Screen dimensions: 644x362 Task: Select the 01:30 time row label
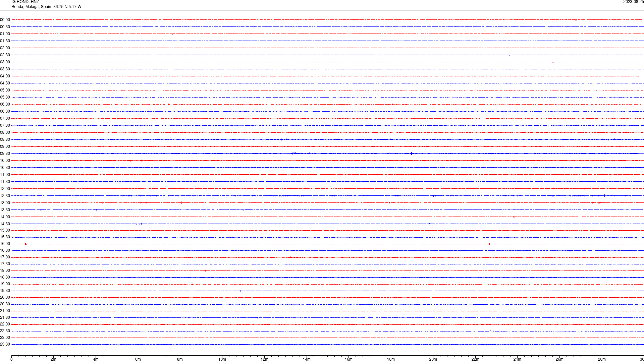click(5, 41)
